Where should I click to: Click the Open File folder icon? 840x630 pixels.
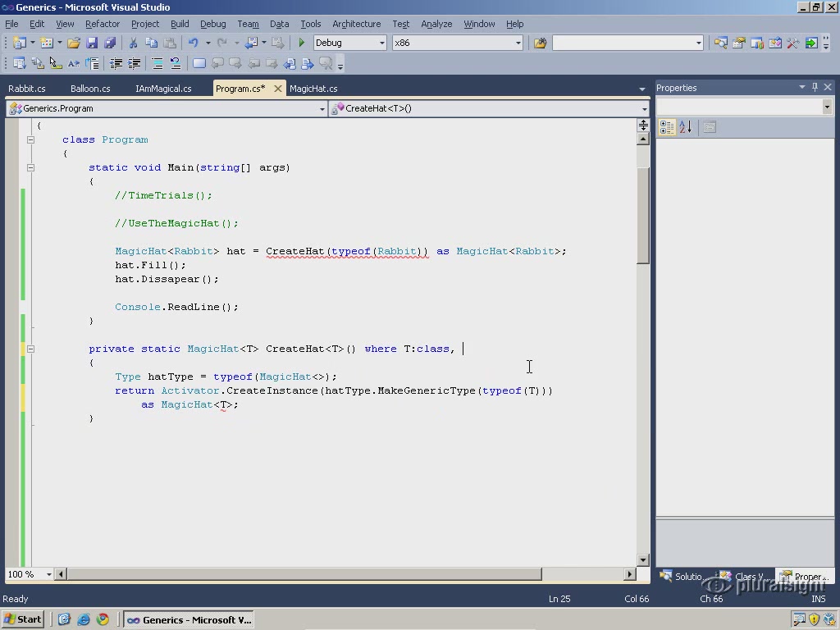point(74,43)
